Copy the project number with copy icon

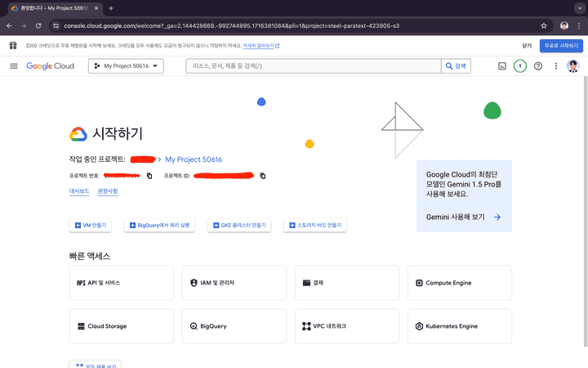tap(149, 176)
